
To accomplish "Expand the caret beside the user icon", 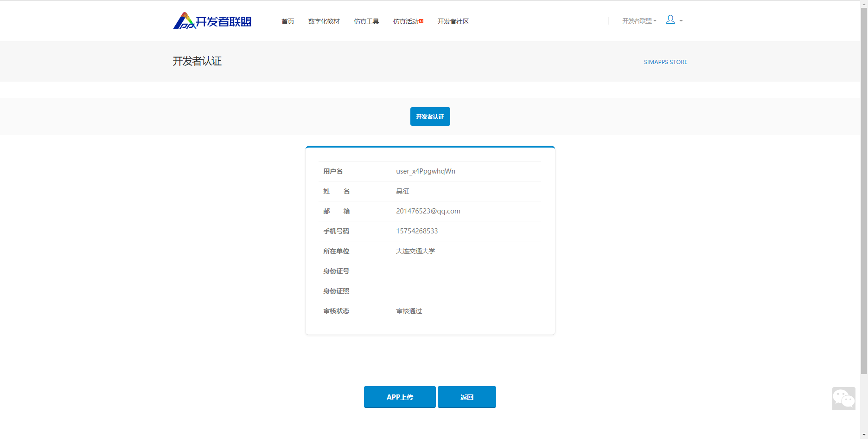I will point(681,21).
